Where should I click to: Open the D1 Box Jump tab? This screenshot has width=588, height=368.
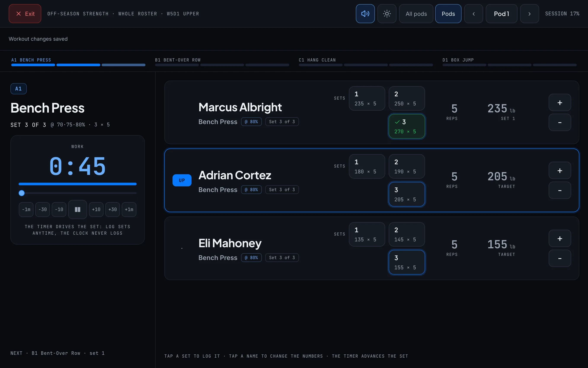tap(510, 62)
